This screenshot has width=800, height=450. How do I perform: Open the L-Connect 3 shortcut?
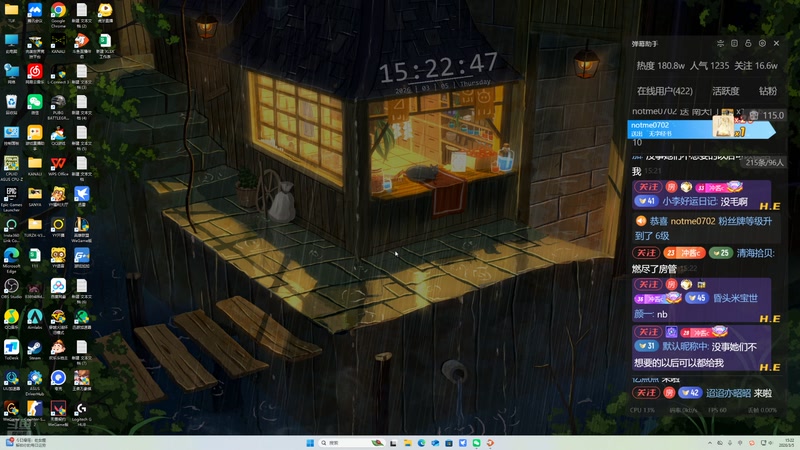pyautogui.click(x=58, y=74)
